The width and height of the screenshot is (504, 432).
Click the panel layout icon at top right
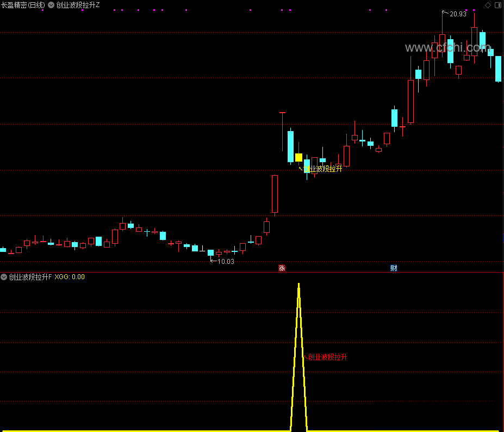pyautogui.click(x=498, y=5)
